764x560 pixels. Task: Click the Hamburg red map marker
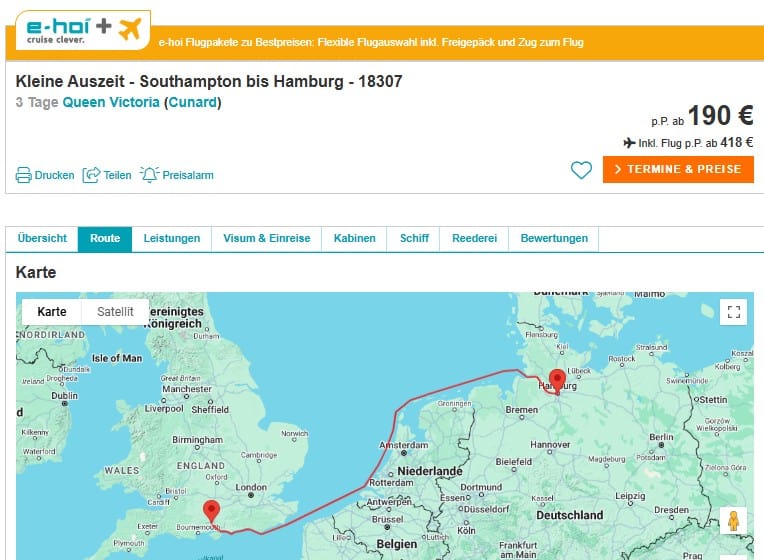pos(557,381)
